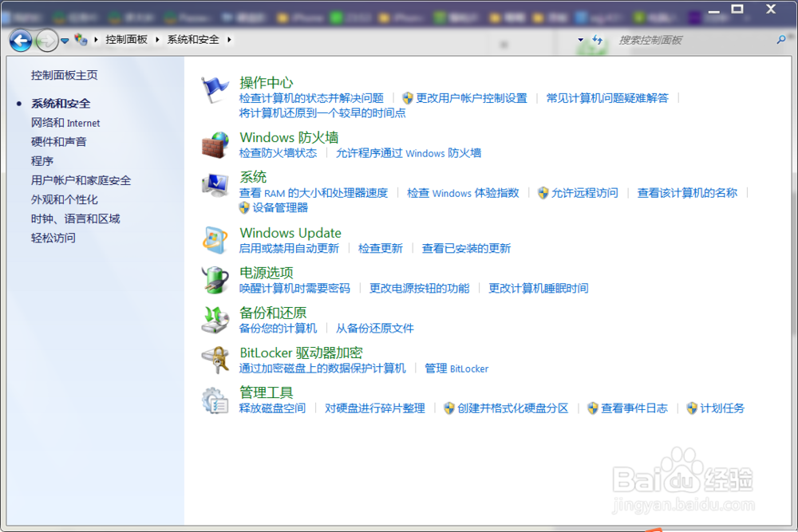Click the forward navigation arrow button
The width and height of the screenshot is (798, 532).
[x=47, y=40]
